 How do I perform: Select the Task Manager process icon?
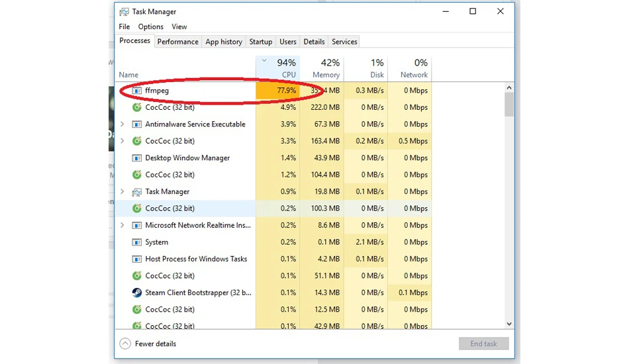click(137, 192)
